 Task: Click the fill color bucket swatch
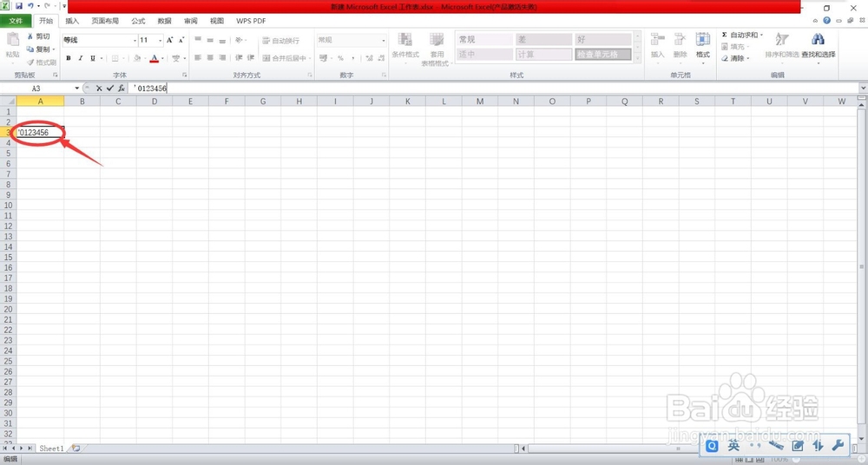[137, 58]
